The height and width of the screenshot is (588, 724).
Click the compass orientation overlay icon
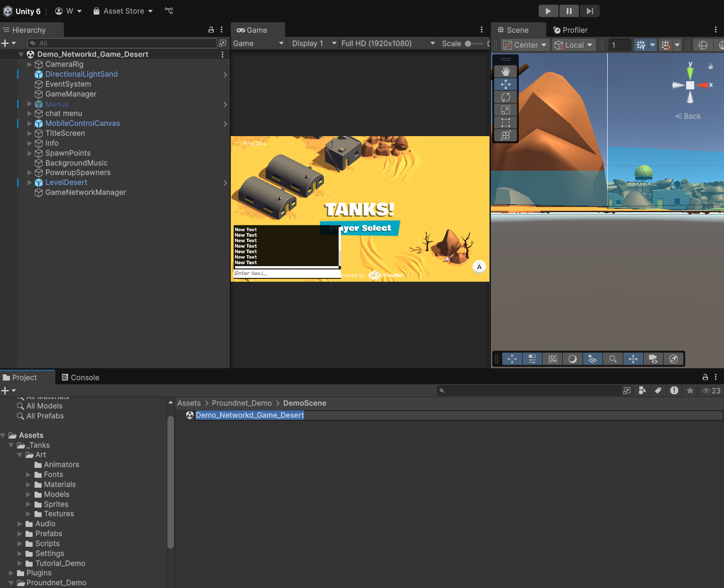[673, 359]
